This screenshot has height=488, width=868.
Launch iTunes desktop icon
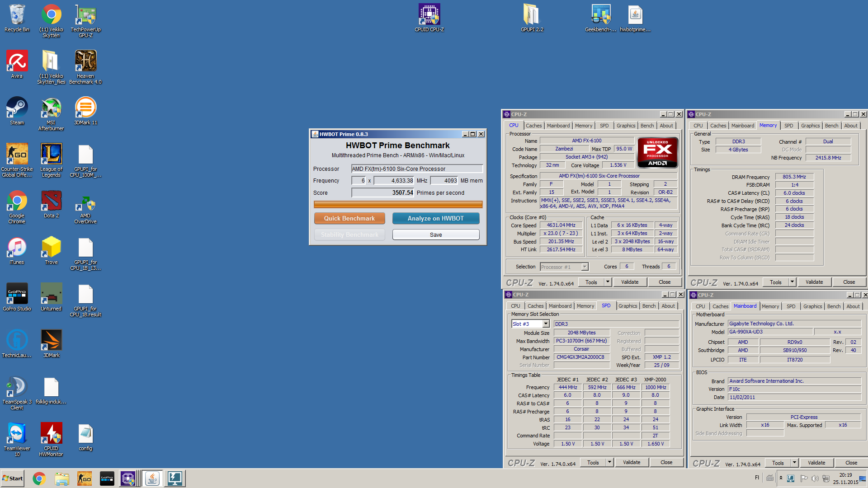coord(17,251)
